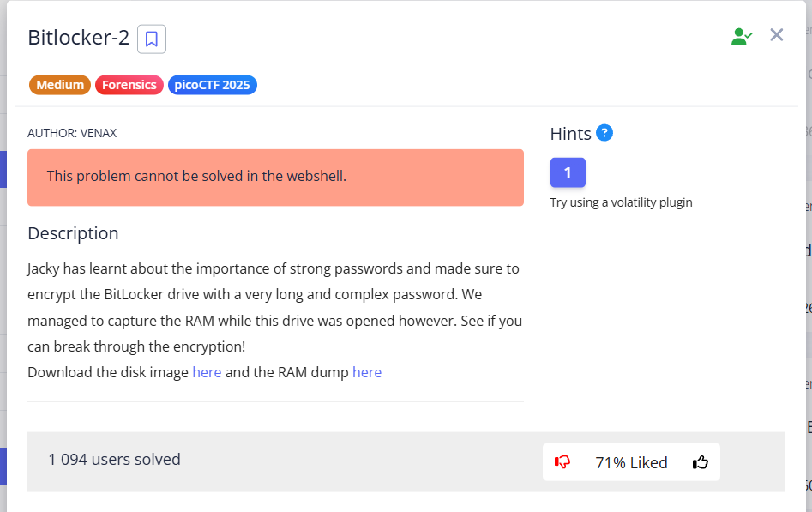Like the challenge with thumbs up
This screenshot has width=812, height=512.
(x=701, y=462)
